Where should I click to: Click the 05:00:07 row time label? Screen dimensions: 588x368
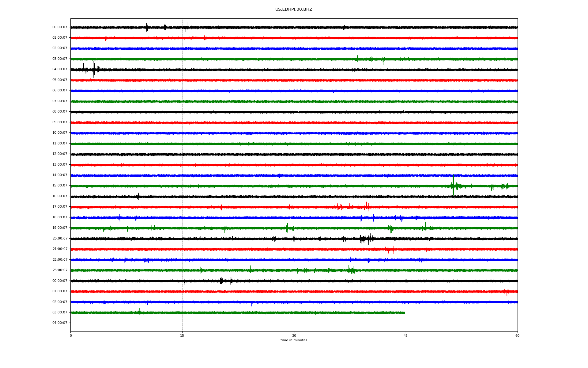(x=60, y=80)
